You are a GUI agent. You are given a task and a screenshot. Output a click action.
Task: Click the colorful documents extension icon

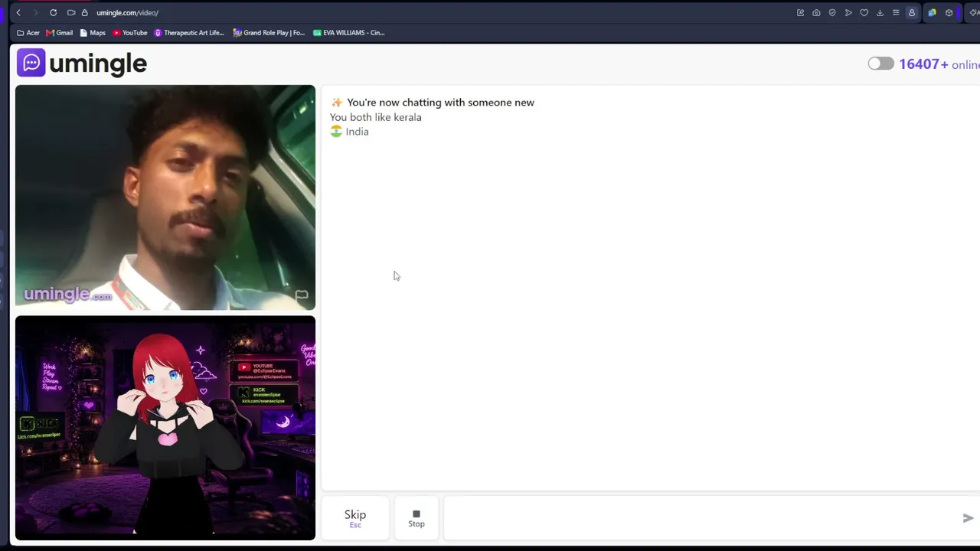point(932,12)
